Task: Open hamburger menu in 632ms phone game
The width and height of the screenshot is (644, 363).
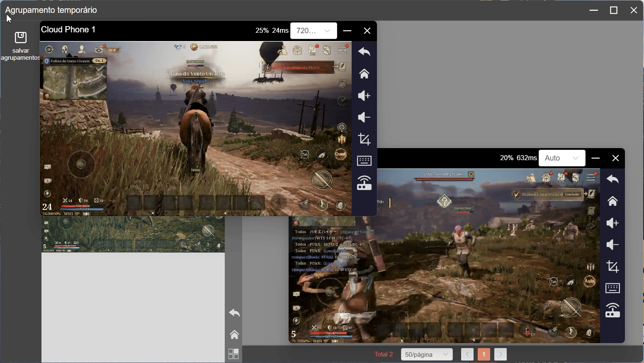Action: pos(591,178)
